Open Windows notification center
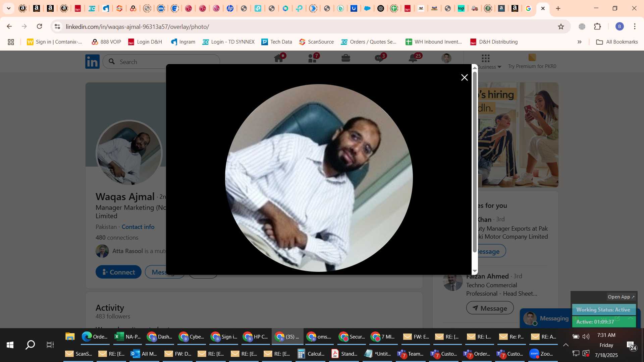The height and width of the screenshot is (362, 644). pyautogui.click(x=631, y=345)
